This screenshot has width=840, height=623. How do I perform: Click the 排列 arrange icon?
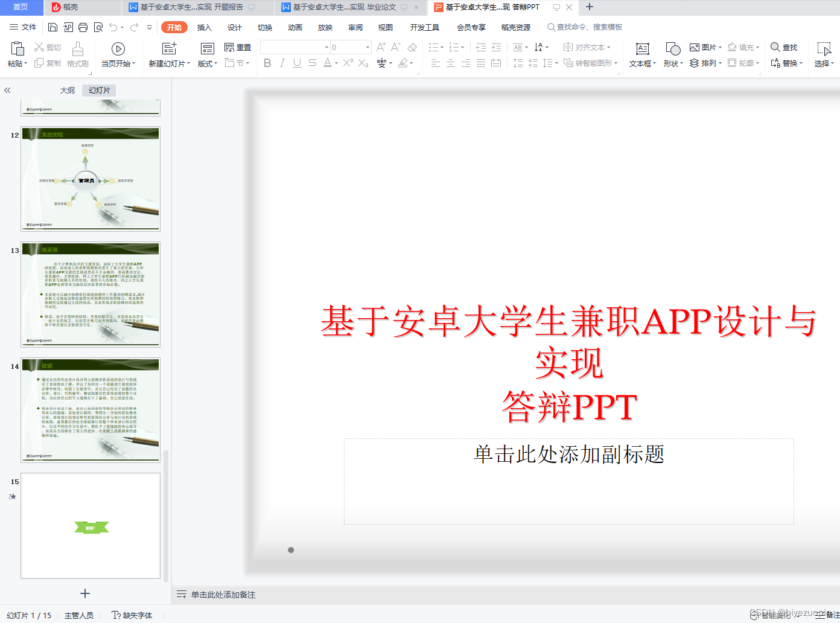coord(706,63)
